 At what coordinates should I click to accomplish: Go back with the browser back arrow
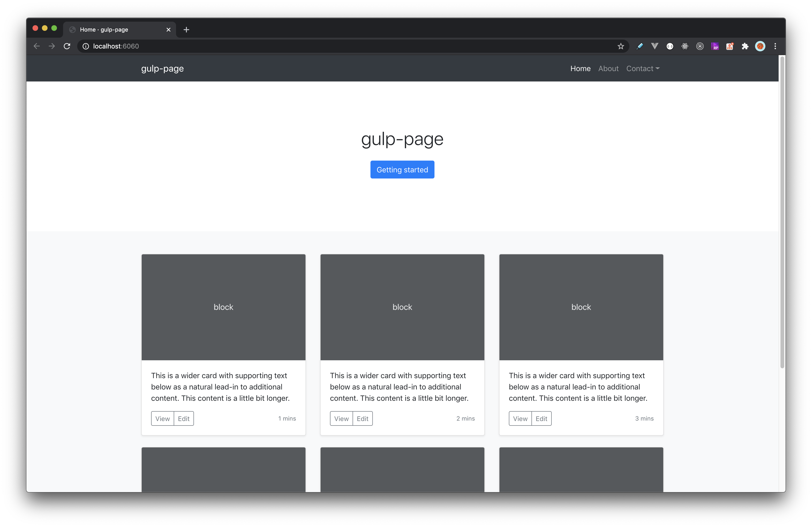pyautogui.click(x=37, y=46)
